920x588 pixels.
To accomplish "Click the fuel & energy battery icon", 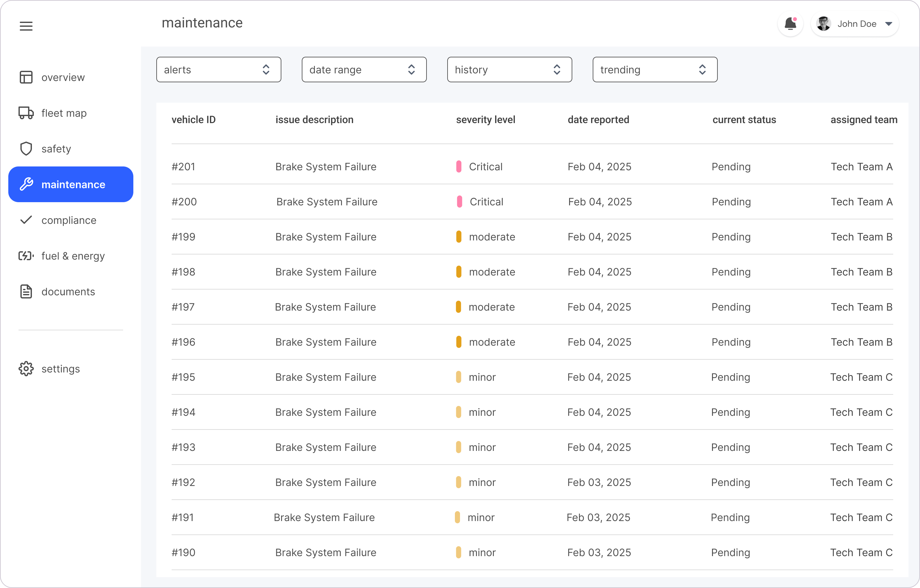I will click(x=26, y=256).
